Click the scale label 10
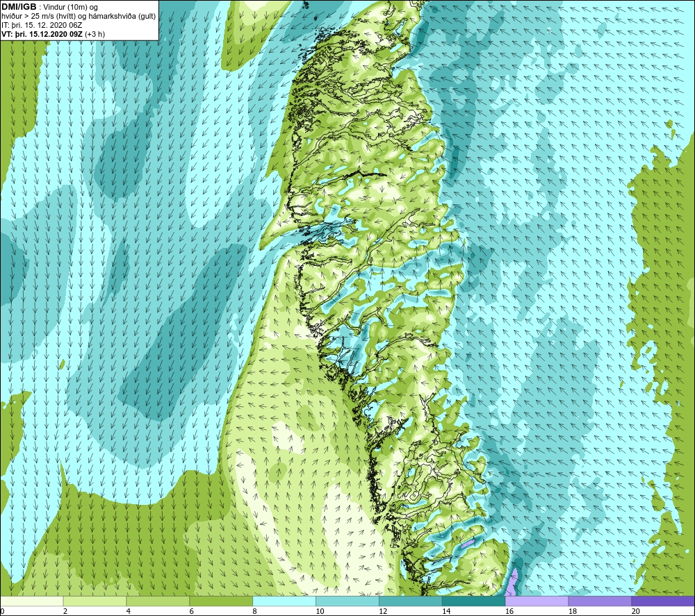The height and width of the screenshot is (616, 695). coord(320,611)
